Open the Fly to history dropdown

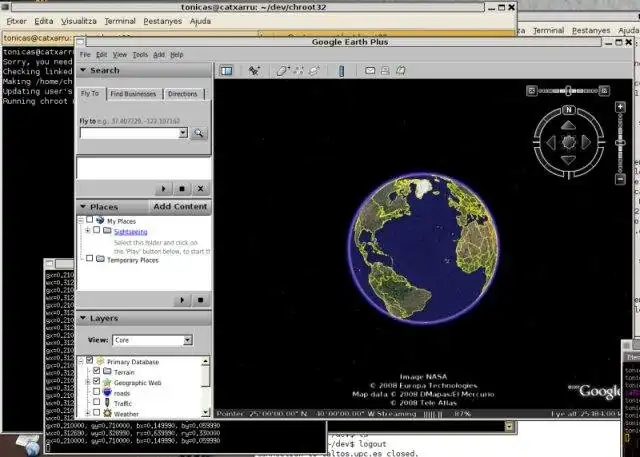[183, 133]
